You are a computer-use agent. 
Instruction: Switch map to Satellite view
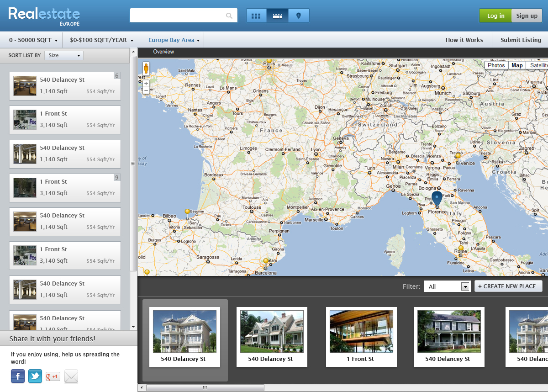(537, 65)
